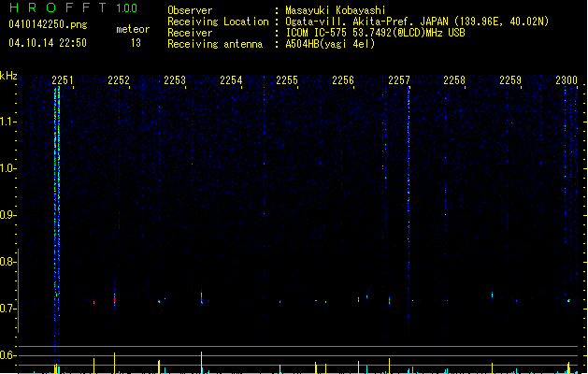Click the kHz axis unit label

(8, 76)
